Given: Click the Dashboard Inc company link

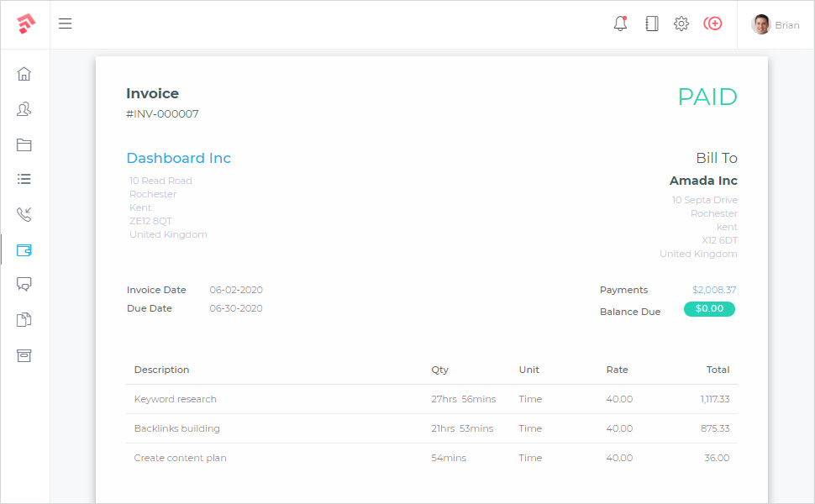Looking at the screenshot, I should (178, 158).
